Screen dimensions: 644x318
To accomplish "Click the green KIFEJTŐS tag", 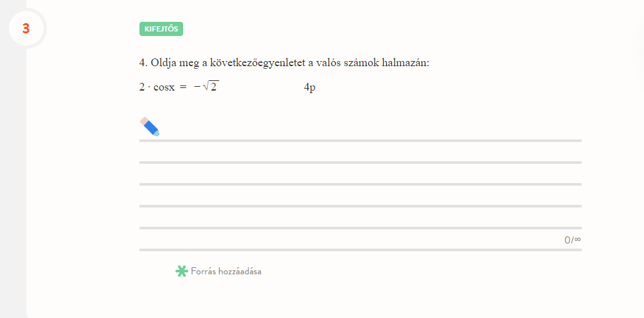I will 161,28.
